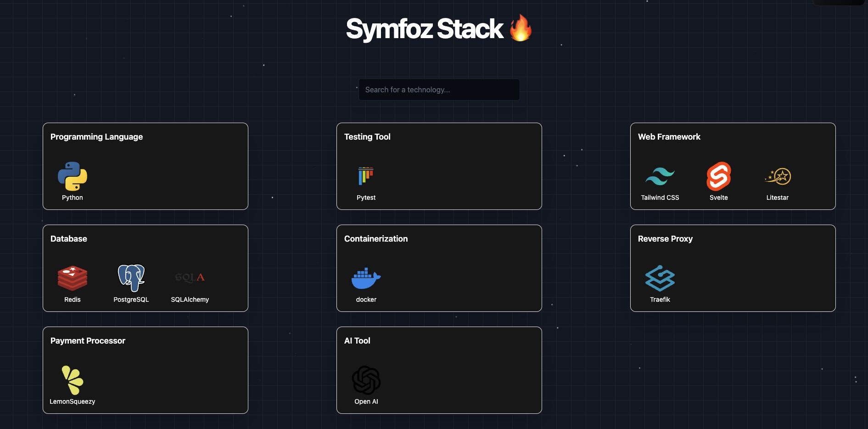Viewport: 868px width, 429px height.
Task: Open the PostgreSQL elephant icon
Action: click(x=131, y=278)
